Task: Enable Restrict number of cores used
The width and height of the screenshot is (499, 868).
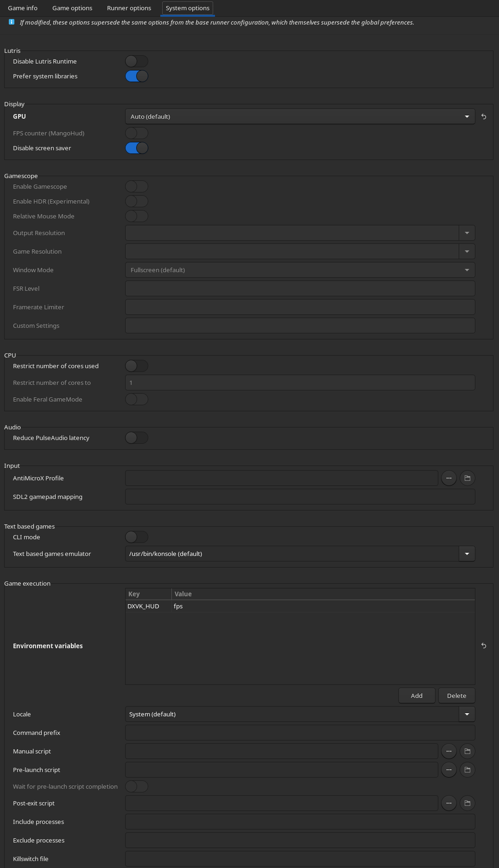Action: tap(137, 366)
